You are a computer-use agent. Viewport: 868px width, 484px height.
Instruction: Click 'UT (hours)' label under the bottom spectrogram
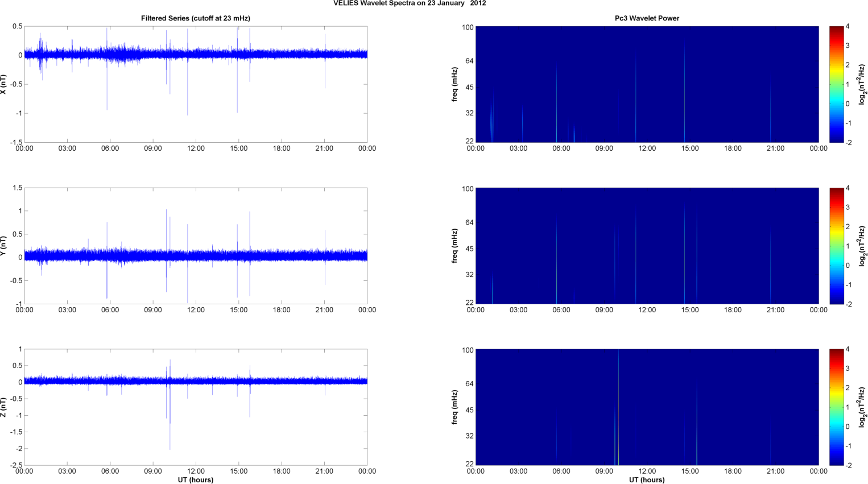(x=647, y=479)
